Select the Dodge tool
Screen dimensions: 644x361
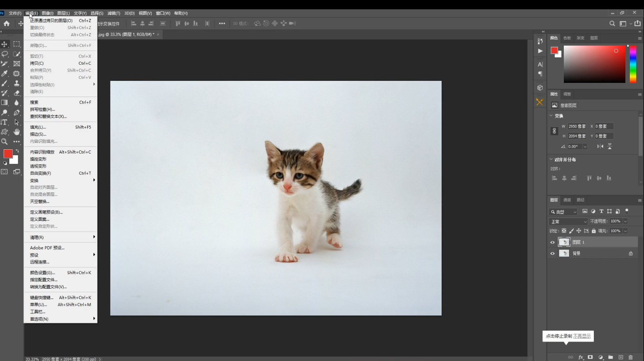[x=4, y=112]
